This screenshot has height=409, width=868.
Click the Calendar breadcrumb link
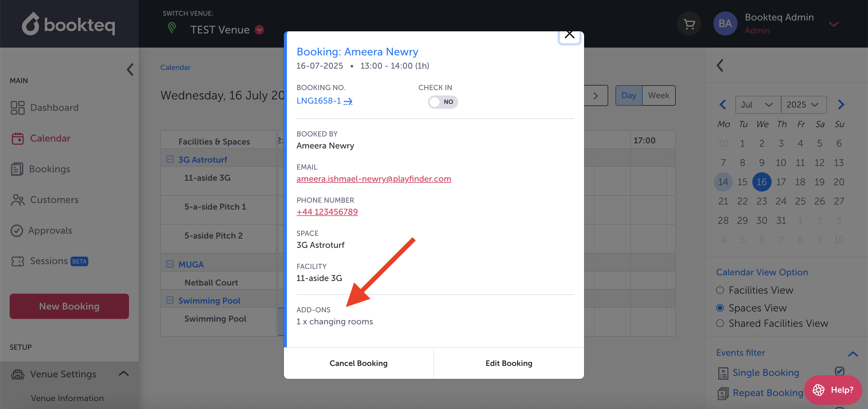175,67
